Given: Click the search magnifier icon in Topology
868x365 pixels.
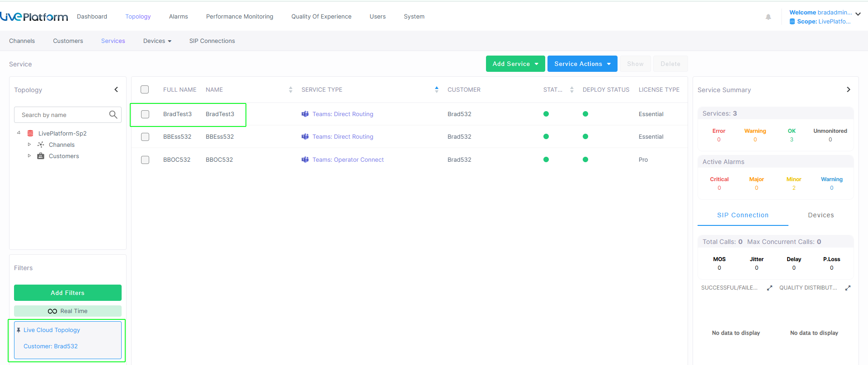Looking at the screenshot, I should click(113, 115).
